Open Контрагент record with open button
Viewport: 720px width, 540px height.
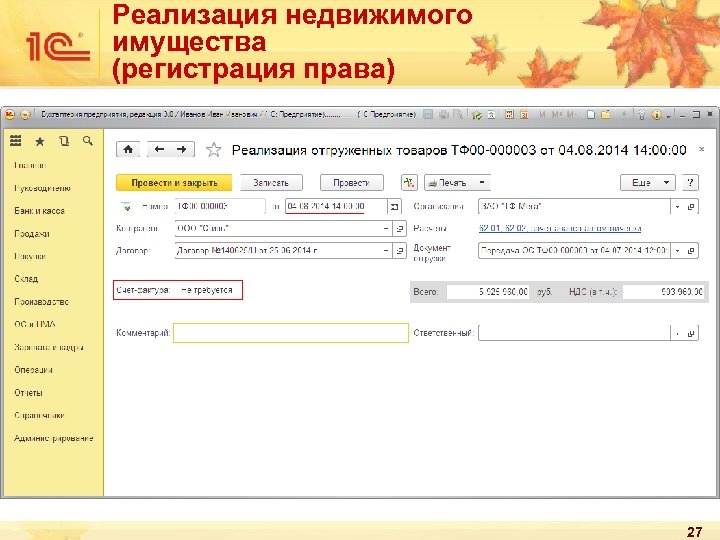(400, 228)
